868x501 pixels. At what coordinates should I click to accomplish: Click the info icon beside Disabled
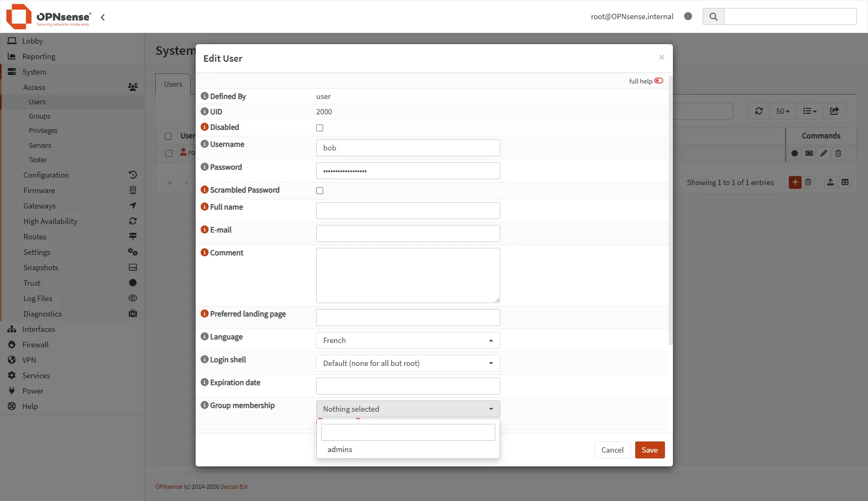pos(205,127)
